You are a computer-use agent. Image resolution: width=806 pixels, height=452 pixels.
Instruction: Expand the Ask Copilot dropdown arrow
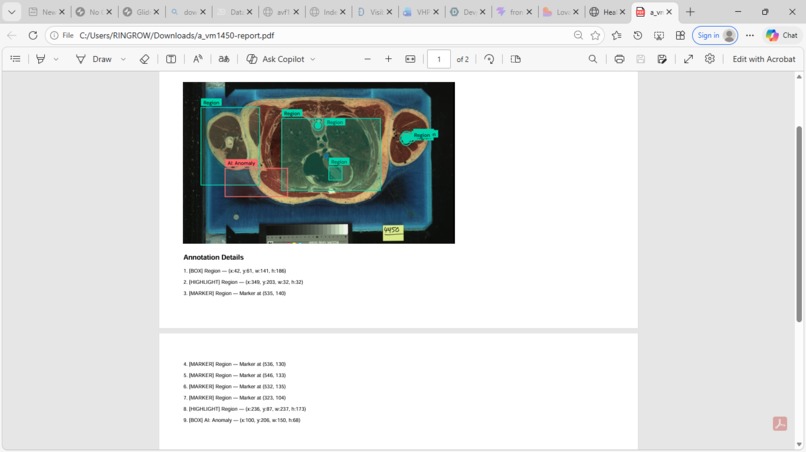tap(313, 59)
